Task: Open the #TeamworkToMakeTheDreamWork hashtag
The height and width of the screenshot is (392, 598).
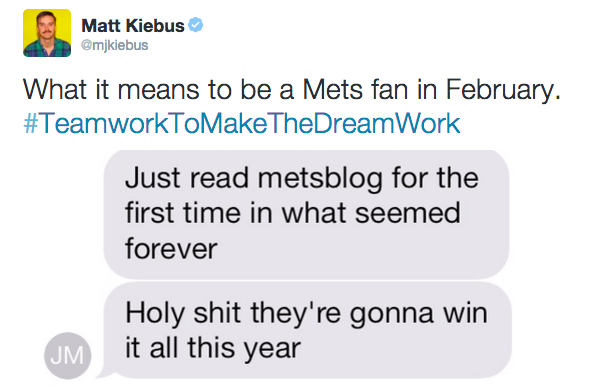Action: point(242,124)
